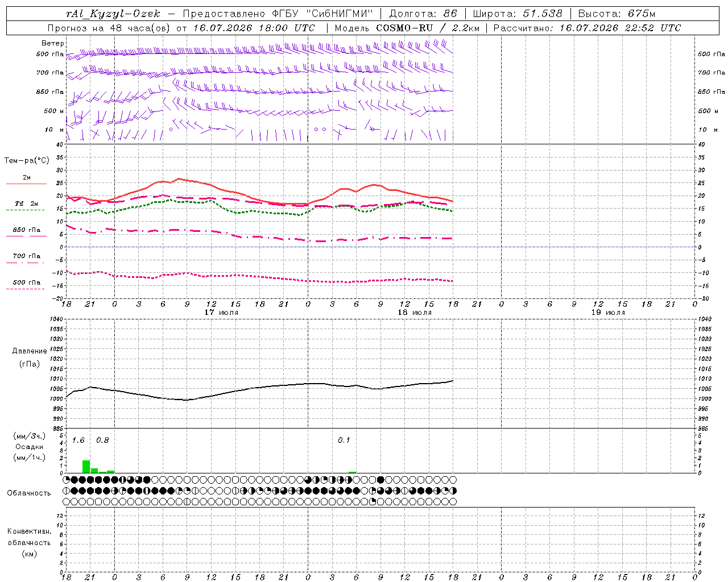The image size is (728, 582).
Task: Click the Ветер wind panel label
Action: coord(53,43)
